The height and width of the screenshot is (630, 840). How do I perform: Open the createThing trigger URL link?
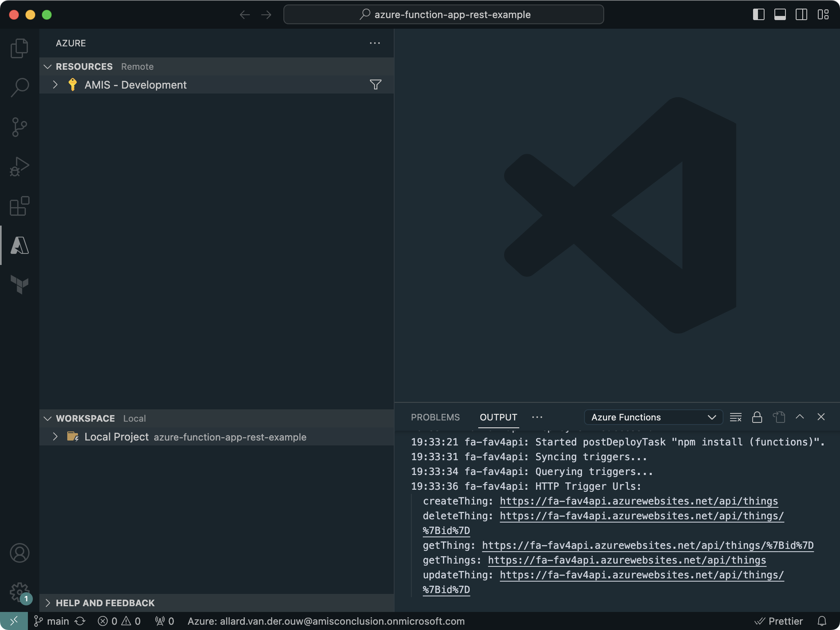(x=639, y=501)
